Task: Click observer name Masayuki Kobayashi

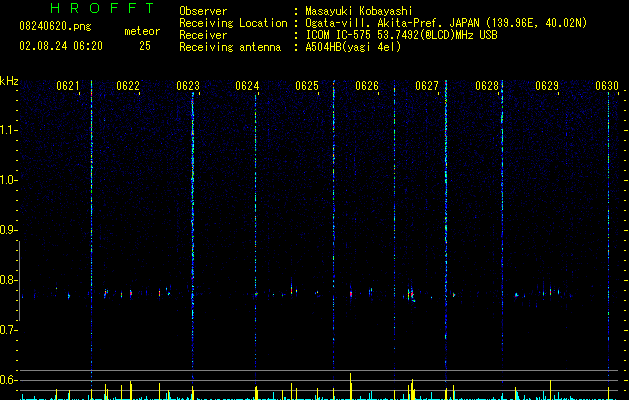Action: [359, 11]
